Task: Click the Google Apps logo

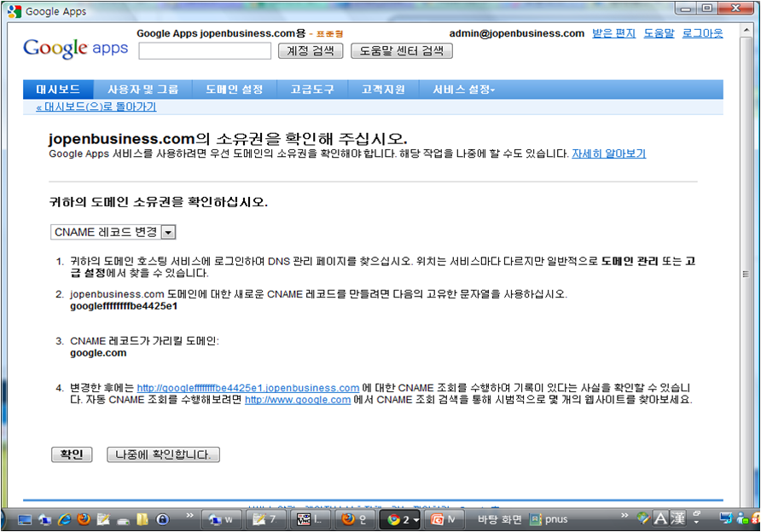Action: [x=76, y=49]
